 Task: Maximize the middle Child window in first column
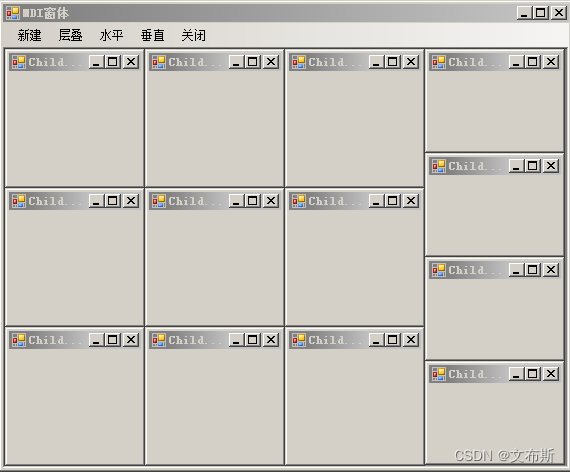click(x=113, y=201)
